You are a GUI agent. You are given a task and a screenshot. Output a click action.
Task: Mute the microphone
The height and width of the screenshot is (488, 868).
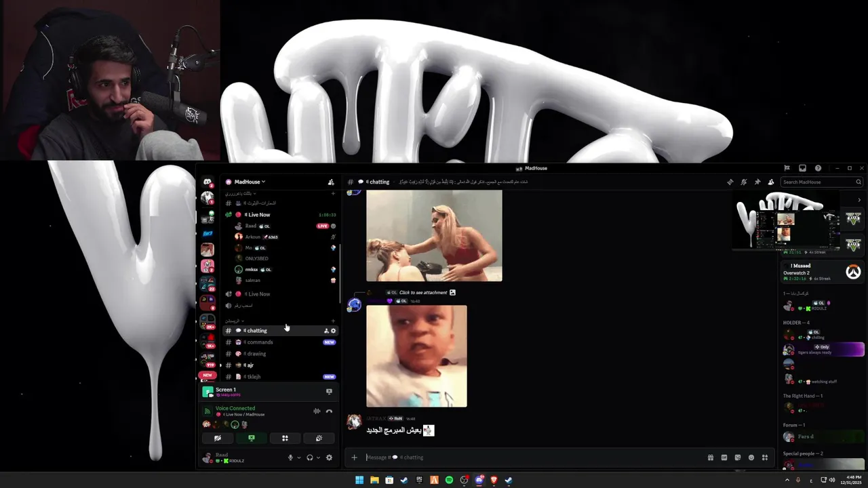point(290,457)
